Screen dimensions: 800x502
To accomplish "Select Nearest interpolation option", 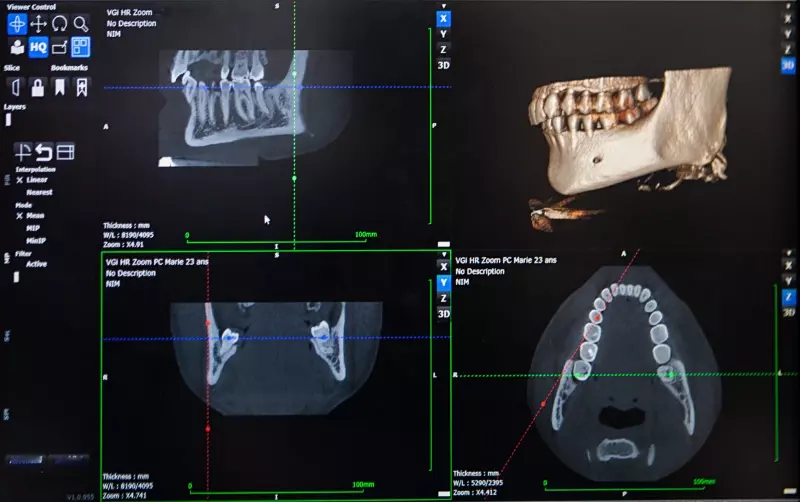I will click(x=39, y=192).
